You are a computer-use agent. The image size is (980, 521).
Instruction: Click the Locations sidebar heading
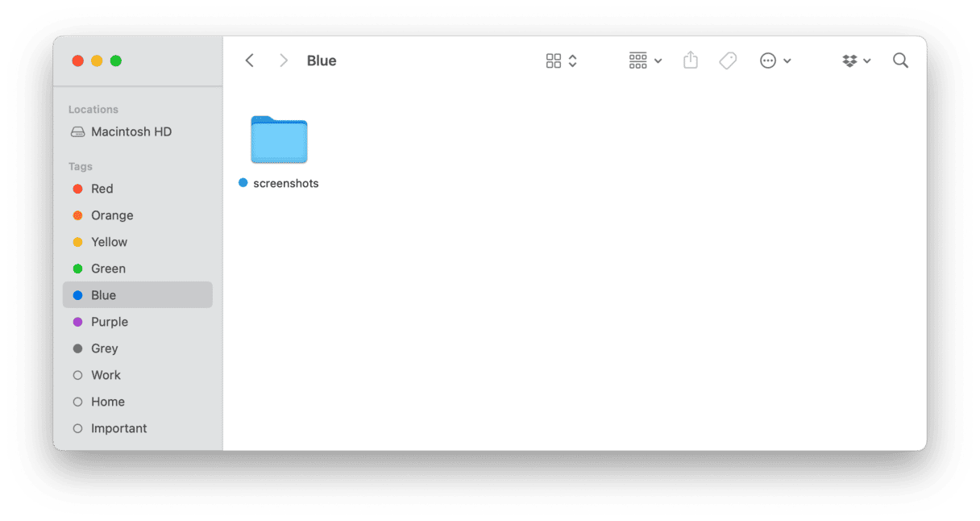pyautogui.click(x=93, y=110)
